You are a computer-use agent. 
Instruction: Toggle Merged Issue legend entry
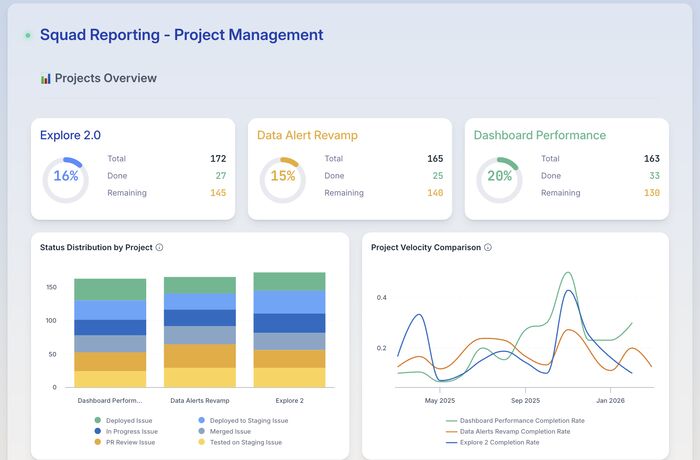225,431
